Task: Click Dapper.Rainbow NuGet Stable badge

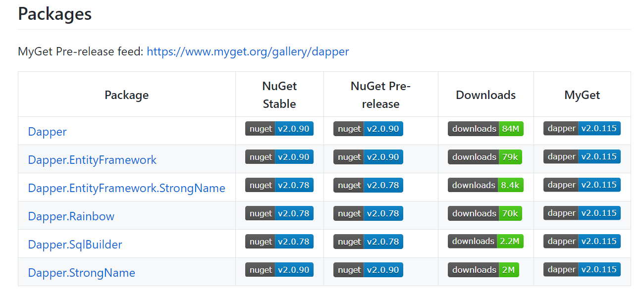Action: [279, 213]
